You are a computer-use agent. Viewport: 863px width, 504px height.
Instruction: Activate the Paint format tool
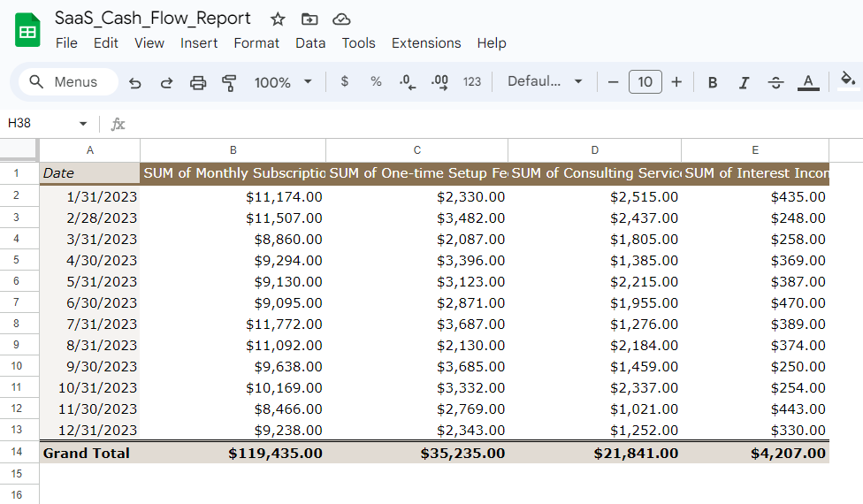coord(229,82)
